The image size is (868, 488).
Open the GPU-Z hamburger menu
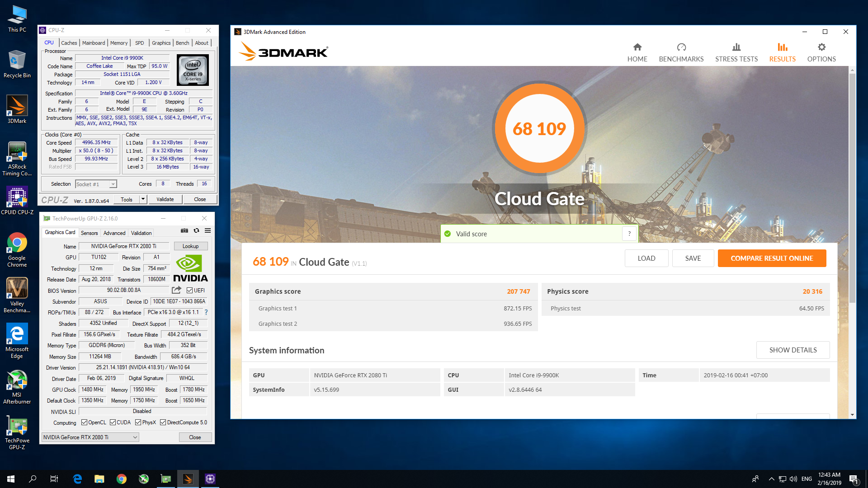pyautogui.click(x=208, y=230)
